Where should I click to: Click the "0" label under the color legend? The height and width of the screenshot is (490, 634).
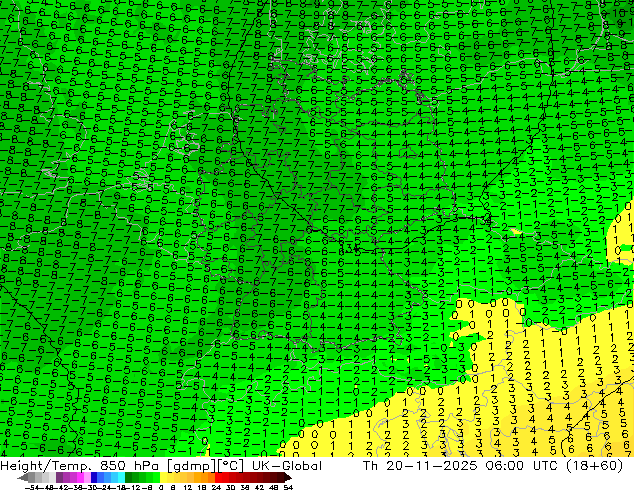(161, 487)
